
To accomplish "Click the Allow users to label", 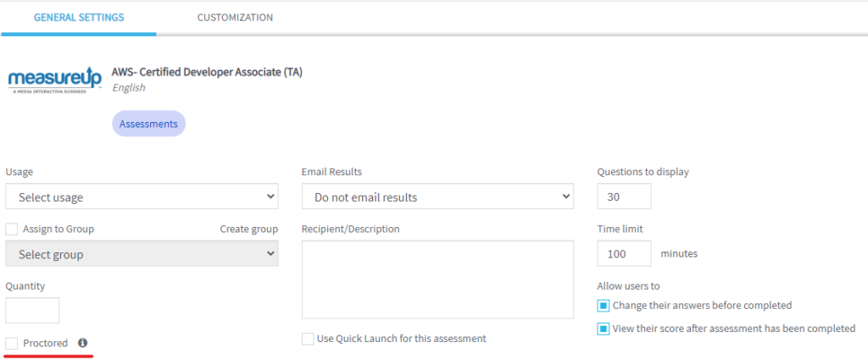I will tap(628, 286).
